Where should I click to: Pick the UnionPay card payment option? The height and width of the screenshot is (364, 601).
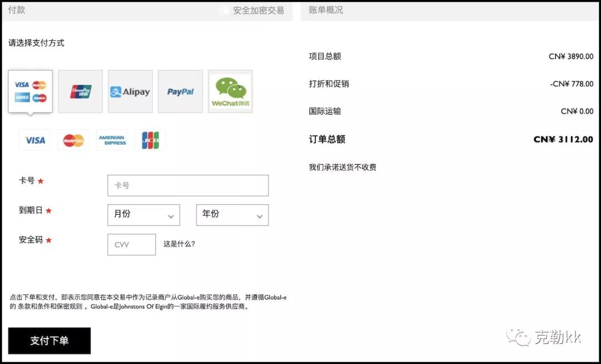[80, 91]
